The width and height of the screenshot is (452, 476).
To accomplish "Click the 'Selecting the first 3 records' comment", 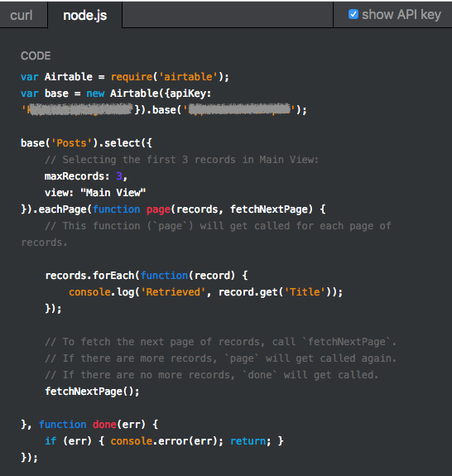I will 181,160.
